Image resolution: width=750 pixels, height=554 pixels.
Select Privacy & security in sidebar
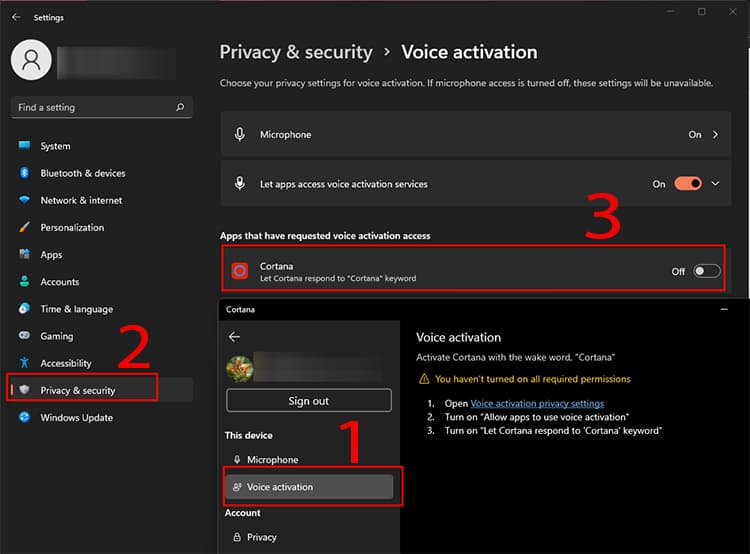[100, 390]
